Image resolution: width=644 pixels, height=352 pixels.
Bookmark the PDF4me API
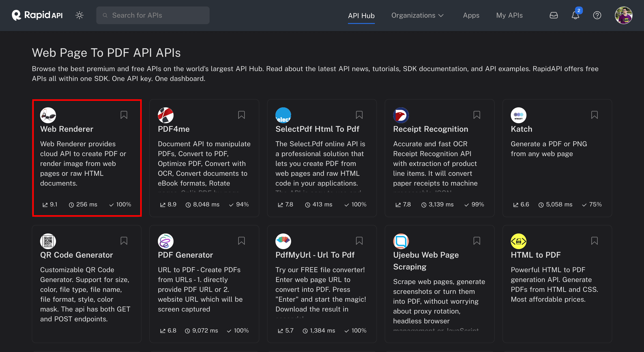tap(241, 115)
